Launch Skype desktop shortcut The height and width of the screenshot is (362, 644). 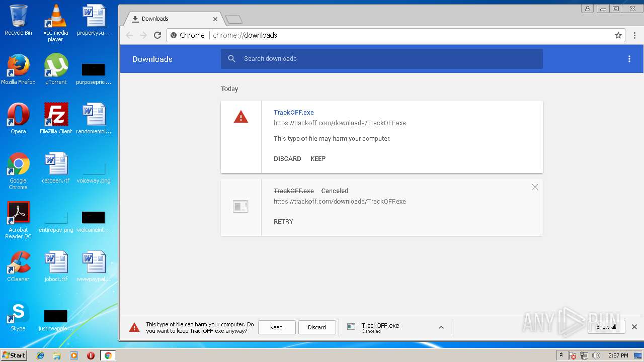coord(18,316)
